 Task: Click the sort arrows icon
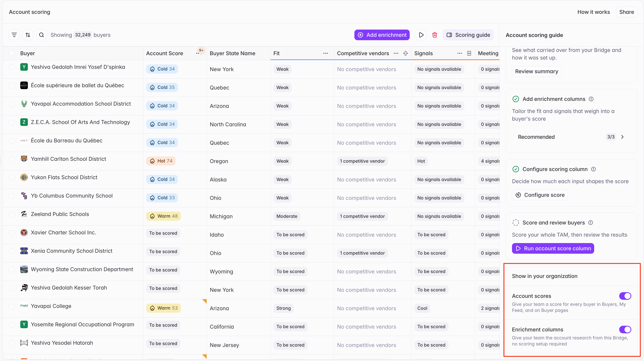point(28,35)
